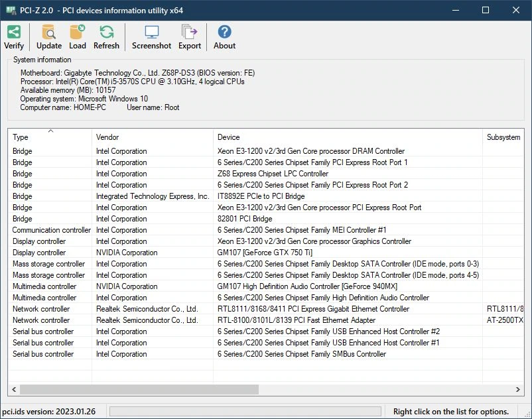This screenshot has width=532, height=419.
Task: Click the Processor i5-3570S info line
Action: point(132,82)
